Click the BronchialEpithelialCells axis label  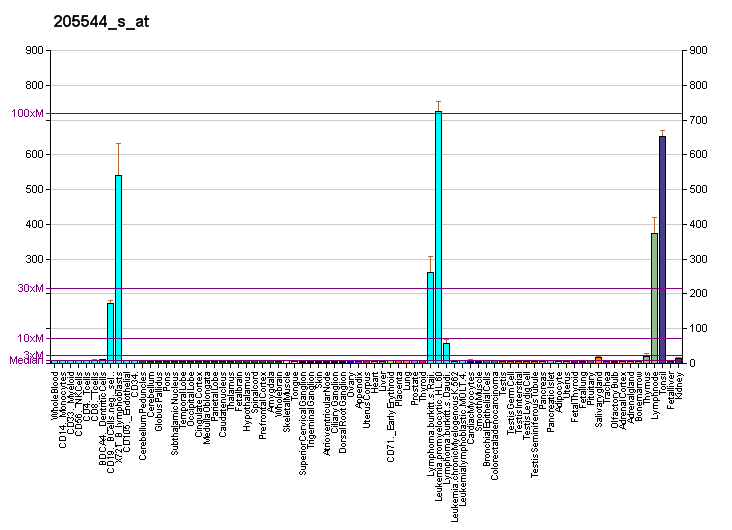pos(486,419)
